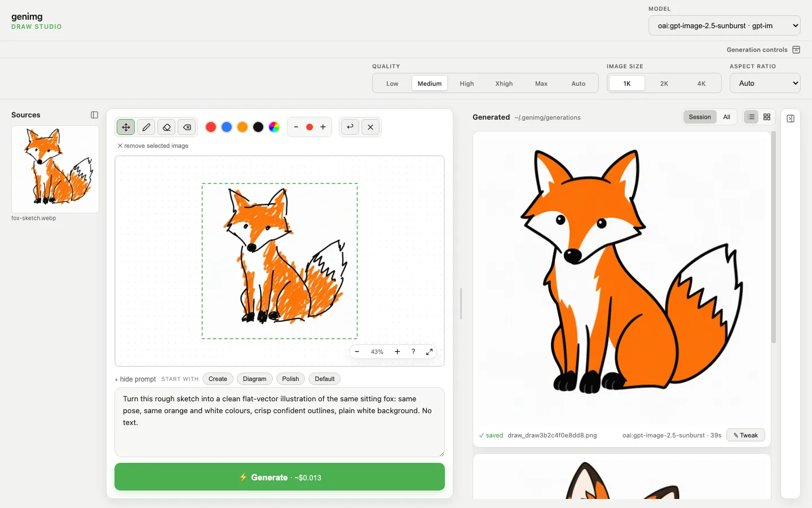Pick the orange color swatch
This screenshot has height=508, width=812.
242,127
